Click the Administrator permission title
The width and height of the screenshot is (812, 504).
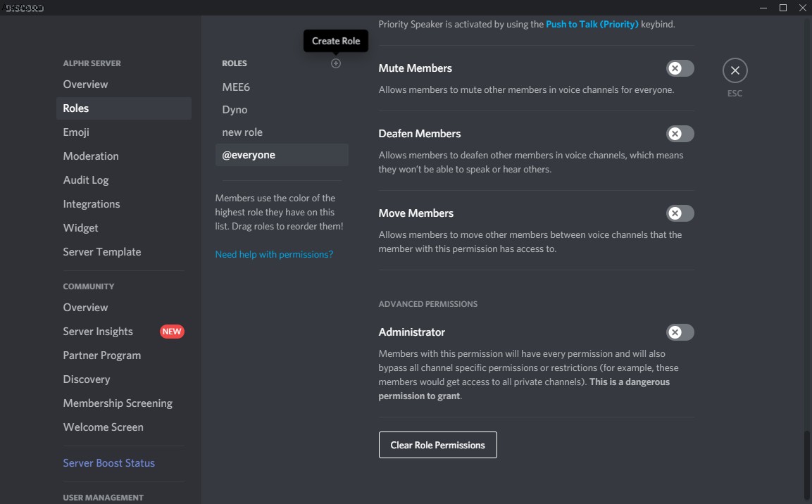(412, 332)
